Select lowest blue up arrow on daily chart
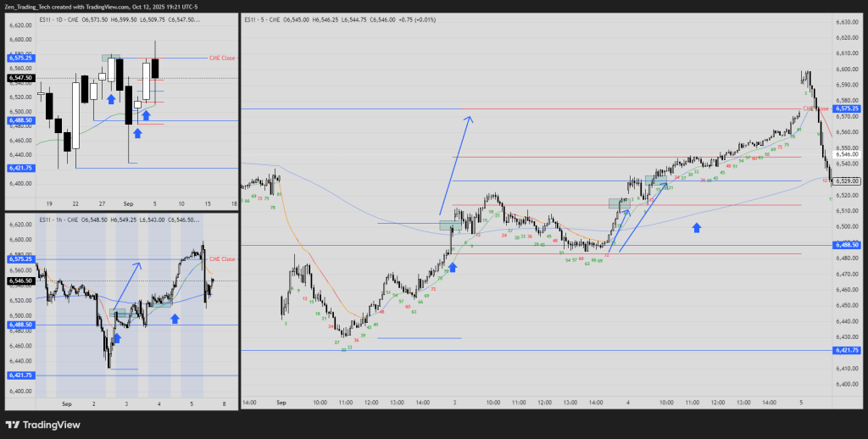The height and width of the screenshot is (439, 868). tap(137, 132)
